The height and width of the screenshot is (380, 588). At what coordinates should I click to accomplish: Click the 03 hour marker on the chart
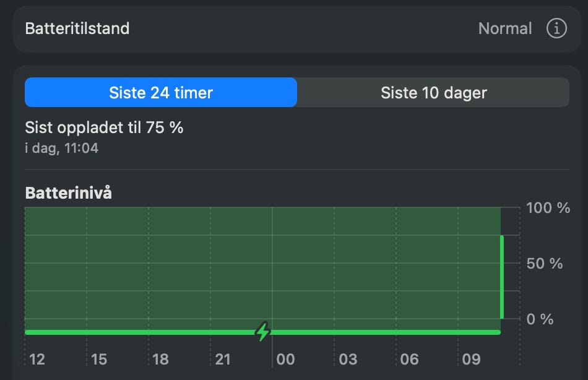[x=348, y=360]
